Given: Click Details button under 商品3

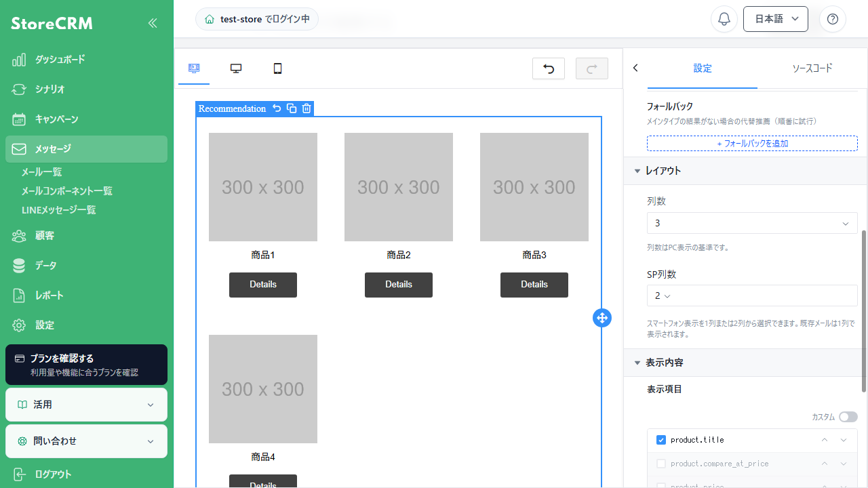Looking at the screenshot, I should pos(534,285).
